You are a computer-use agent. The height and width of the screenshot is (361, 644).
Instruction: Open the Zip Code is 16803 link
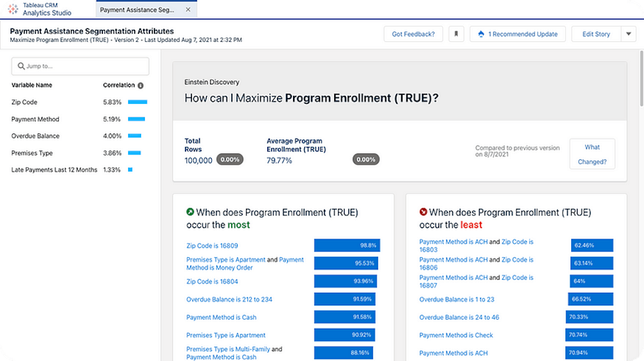tap(477, 246)
